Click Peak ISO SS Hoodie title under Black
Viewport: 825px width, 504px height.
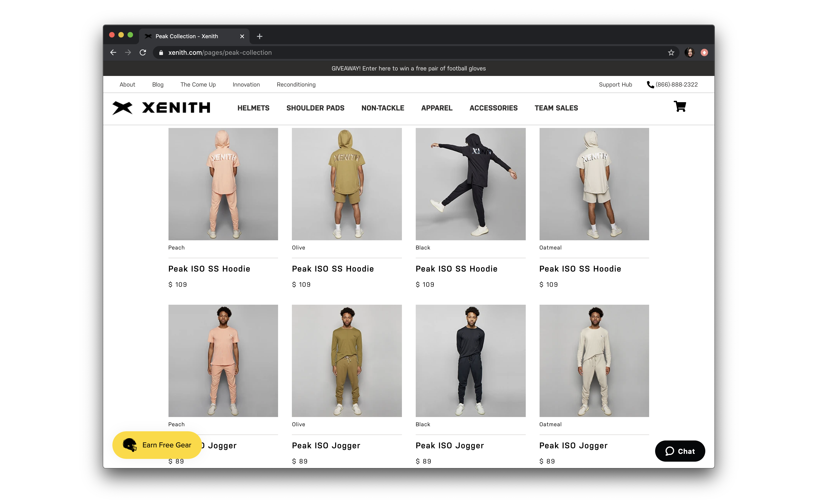click(456, 269)
